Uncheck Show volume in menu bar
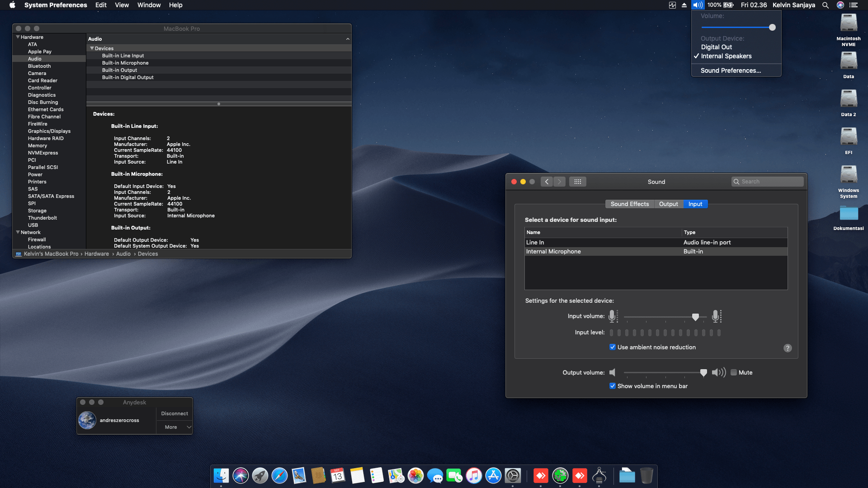 tap(613, 386)
